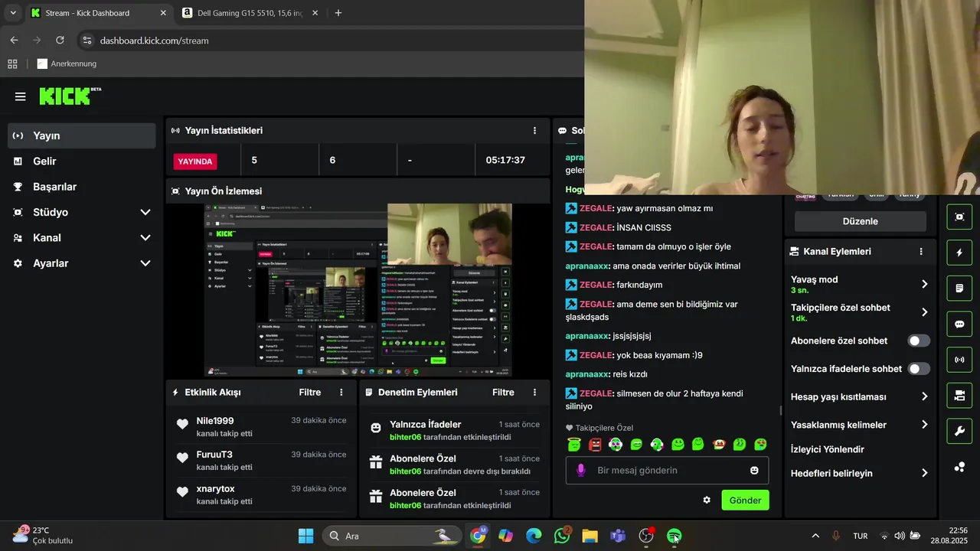Insert the halo emote

(574, 445)
